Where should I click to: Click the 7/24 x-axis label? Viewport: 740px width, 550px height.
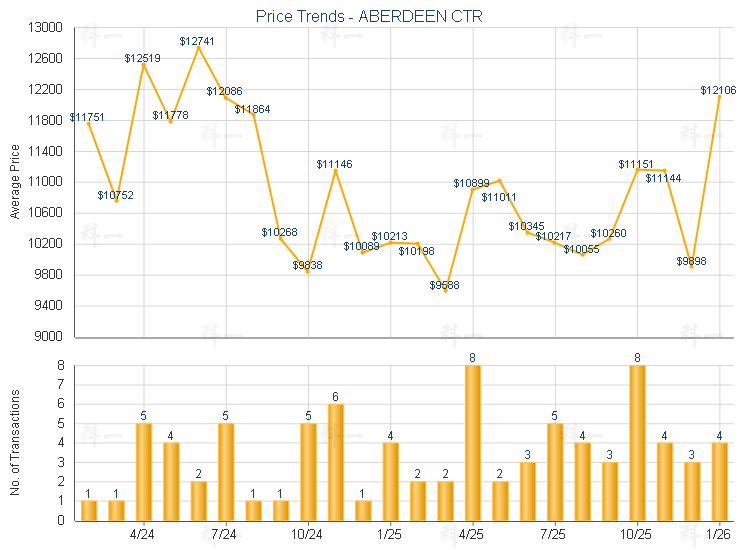point(225,533)
